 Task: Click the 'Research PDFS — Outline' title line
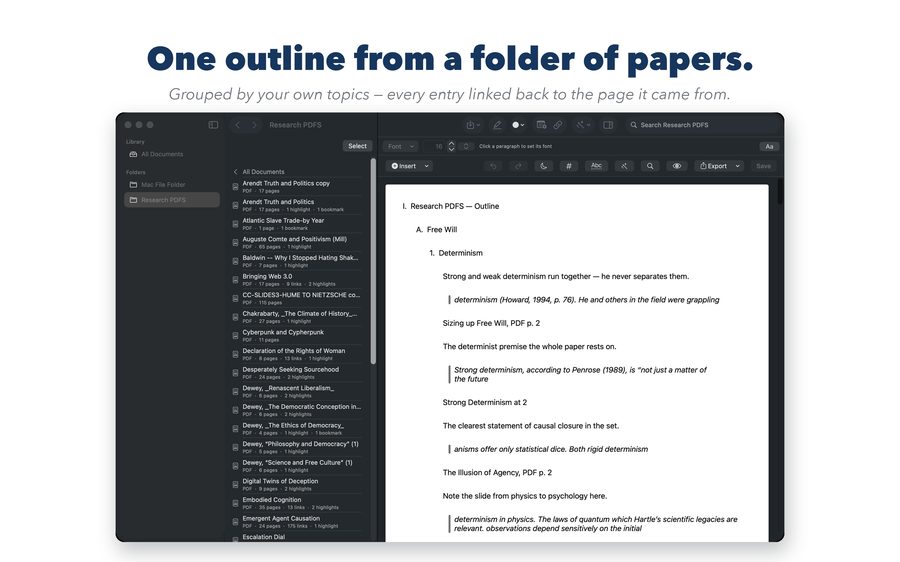pyautogui.click(x=451, y=206)
